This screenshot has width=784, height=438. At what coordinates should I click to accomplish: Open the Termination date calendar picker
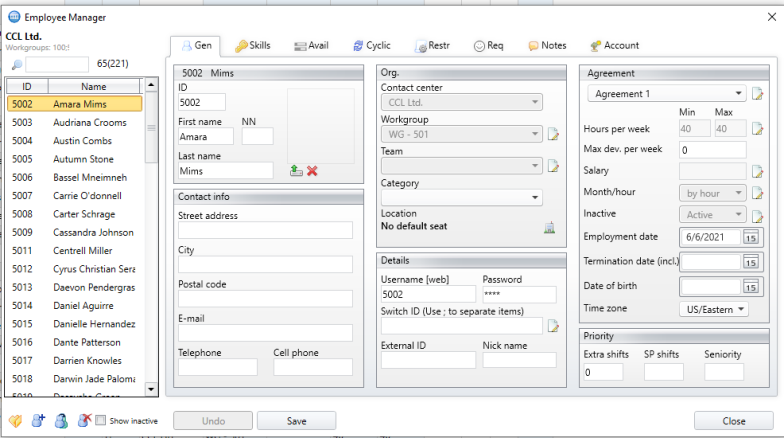click(750, 262)
